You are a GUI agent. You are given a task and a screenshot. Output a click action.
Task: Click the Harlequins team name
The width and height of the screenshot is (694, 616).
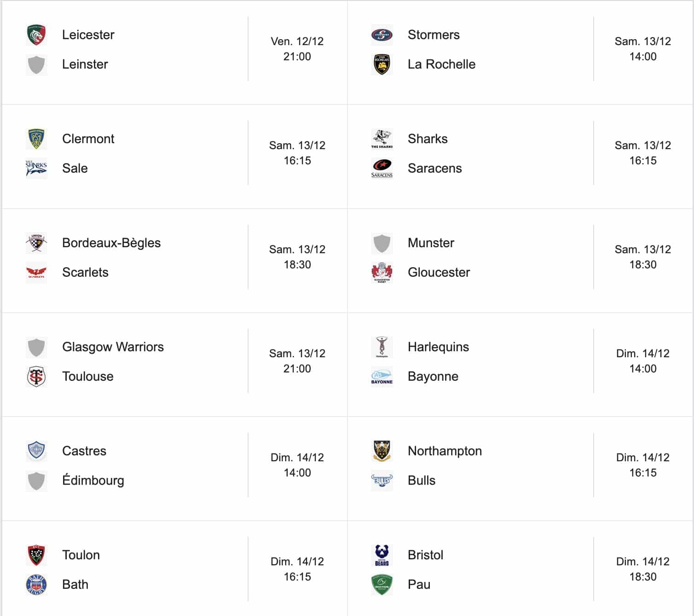438,347
